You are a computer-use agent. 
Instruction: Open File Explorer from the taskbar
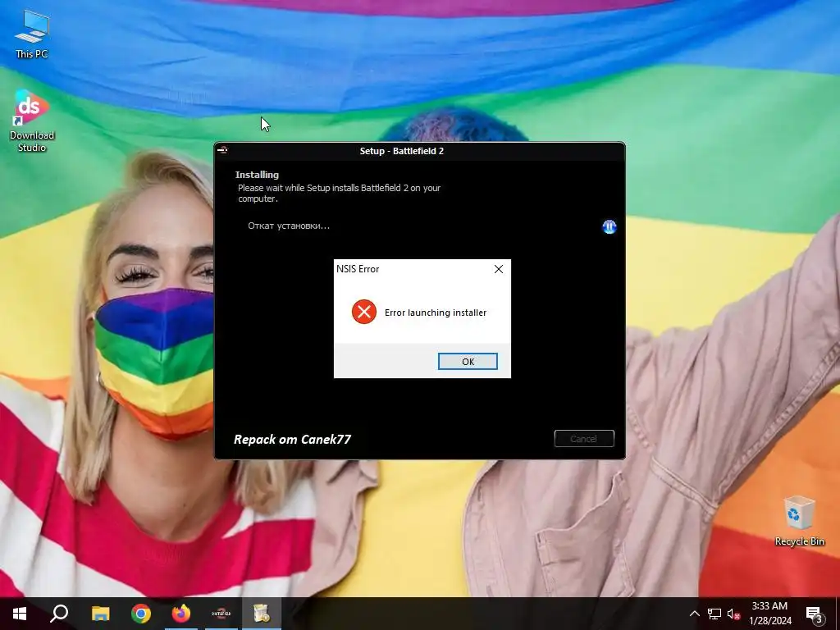click(x=100, y=614)
